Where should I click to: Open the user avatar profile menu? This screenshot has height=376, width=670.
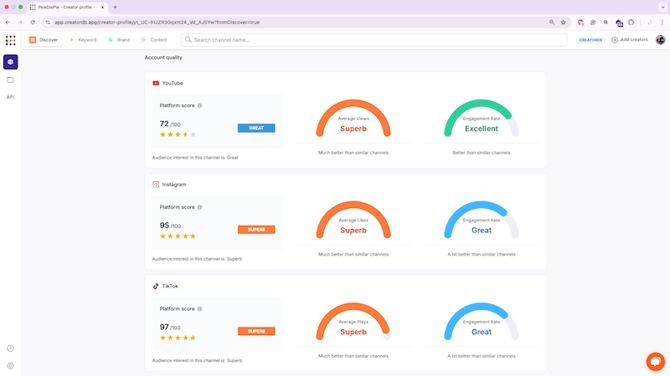pos(661,40)
